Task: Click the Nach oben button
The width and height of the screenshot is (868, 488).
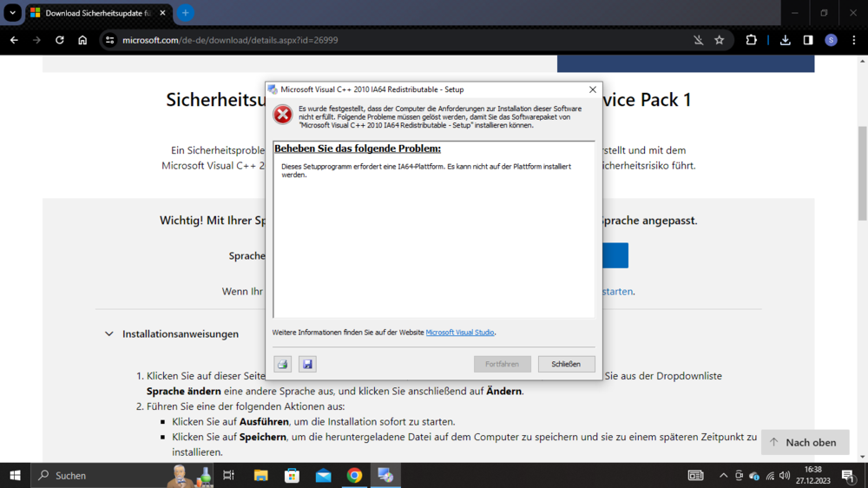Action: pos(805,442)
